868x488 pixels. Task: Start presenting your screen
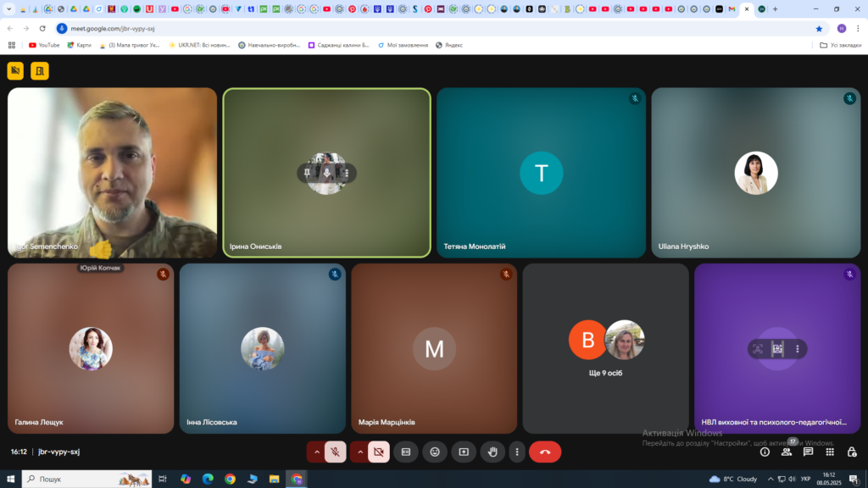click(464, 452)
